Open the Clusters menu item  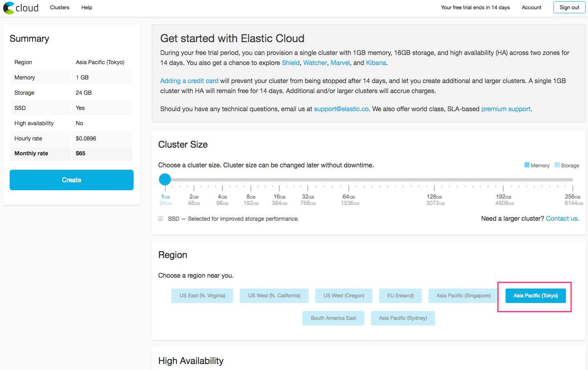pos(59,8)
